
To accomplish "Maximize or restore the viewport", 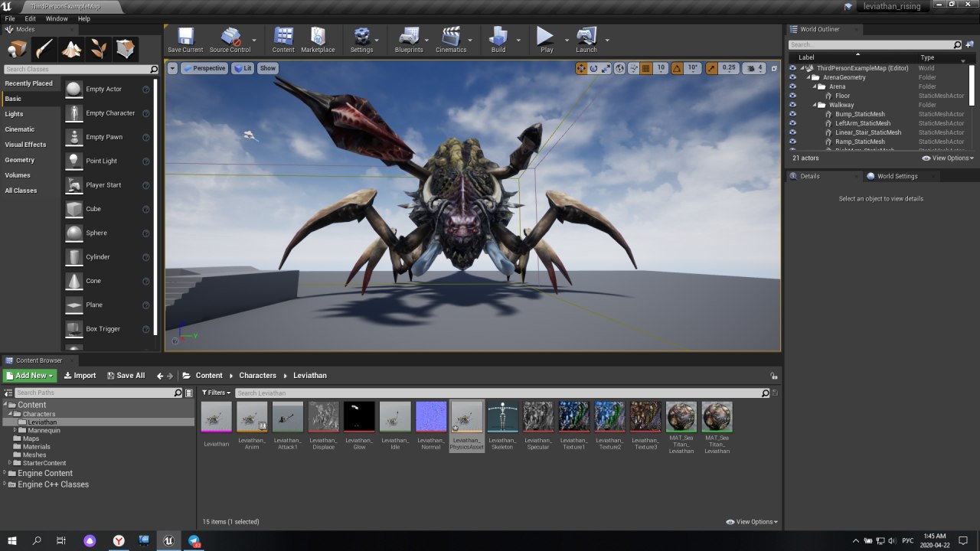I will pos(774,68).
